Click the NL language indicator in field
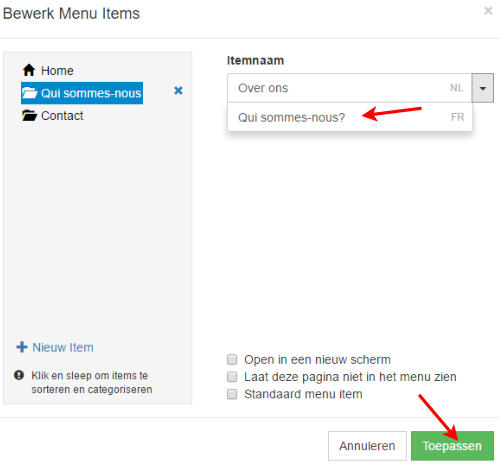Viewport: 500px width, 469px height. click(x=456, y=88)
